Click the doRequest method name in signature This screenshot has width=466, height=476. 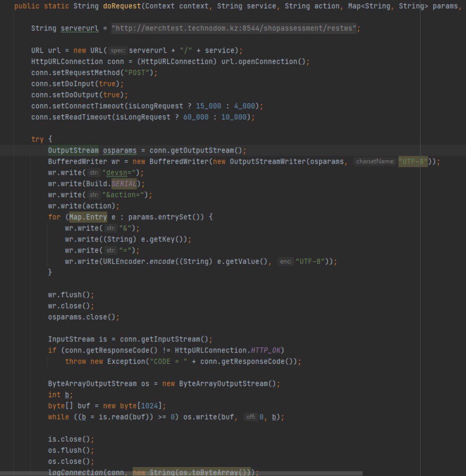[122, 6]
